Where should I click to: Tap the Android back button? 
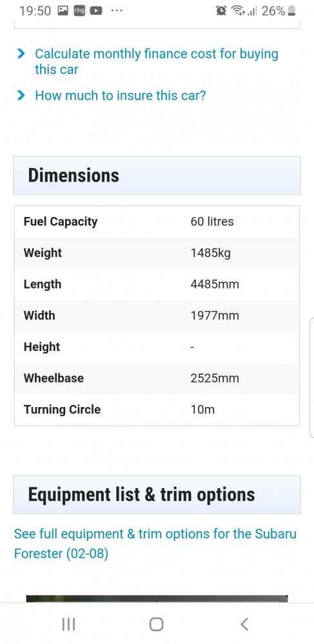244,624
